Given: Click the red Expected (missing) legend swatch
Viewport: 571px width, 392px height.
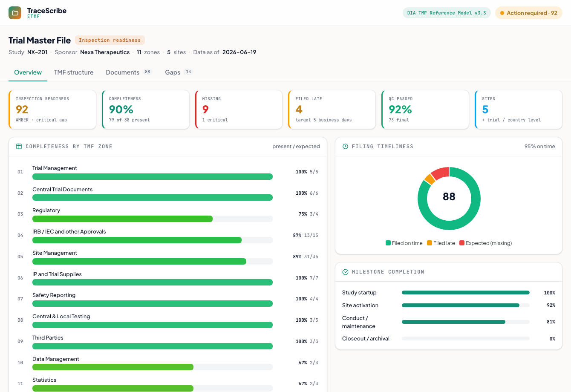Looking at the screenshot, I should [x=462, y=243].
